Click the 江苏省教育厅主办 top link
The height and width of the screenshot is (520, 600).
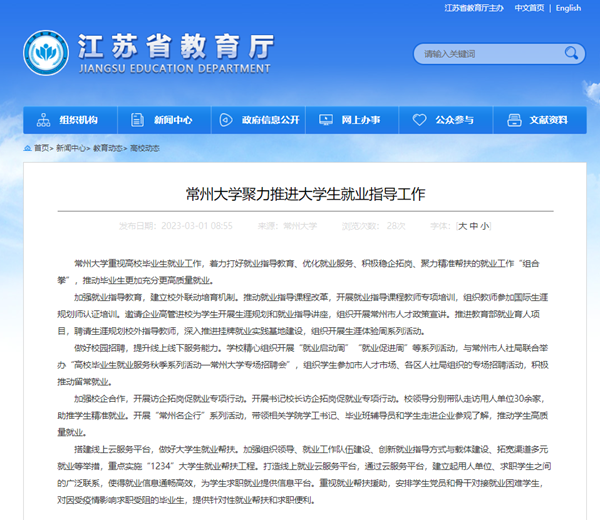(x=474, y=8)
